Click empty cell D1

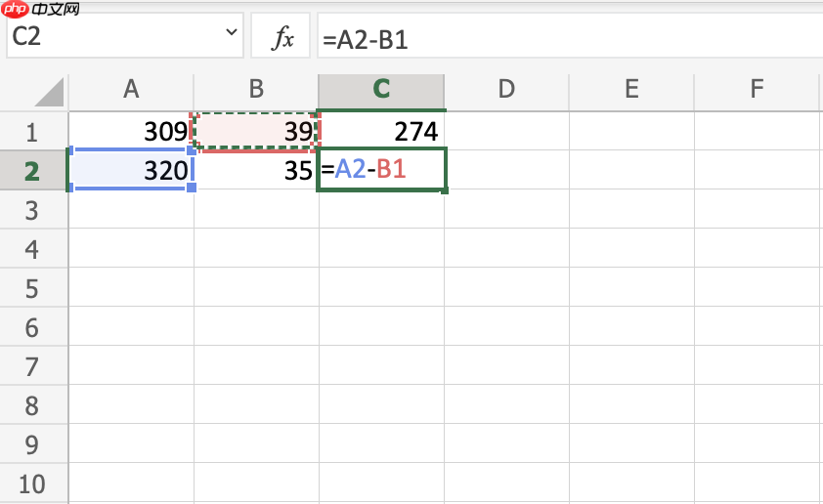pyautogui.click(x=506, y=131)
